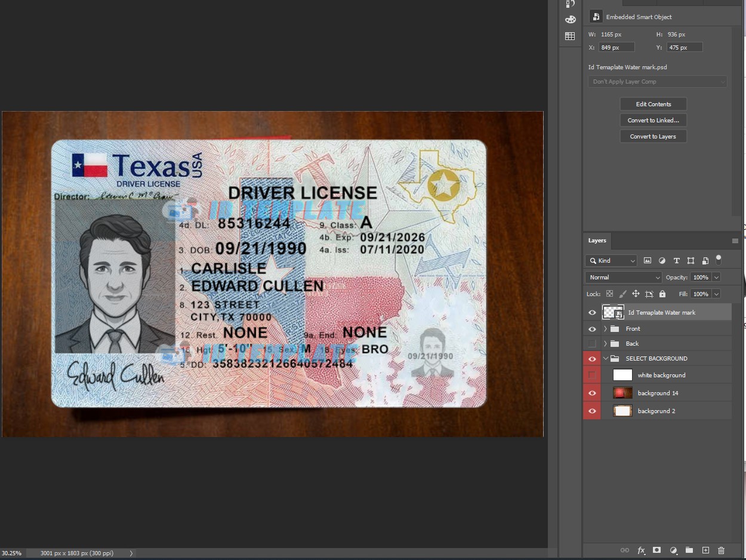
Task: Open the Kind filter dropdown
Action: (612, 261)
